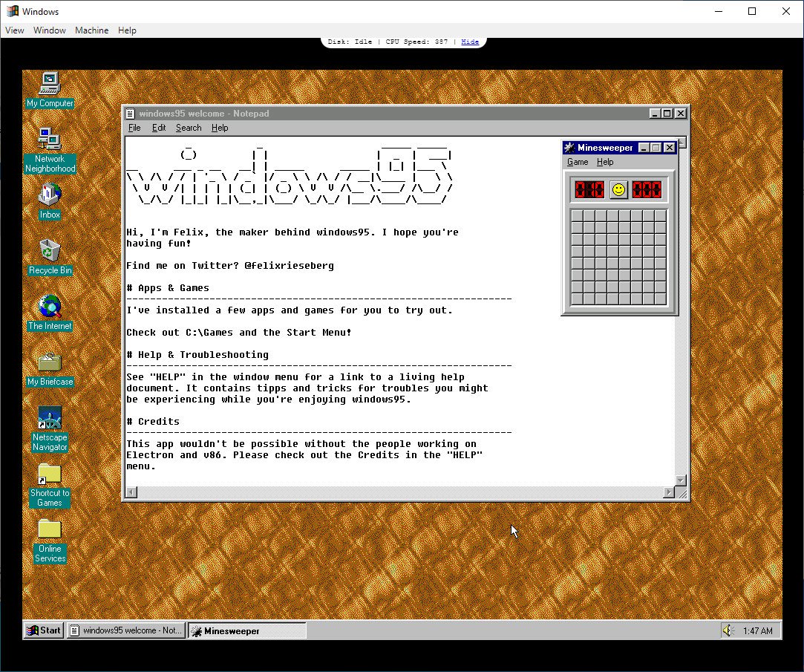Screen dimensions: 804x672
Task: Click Notepad horizontal scrollbar left arrow
Action: (132, 492)
